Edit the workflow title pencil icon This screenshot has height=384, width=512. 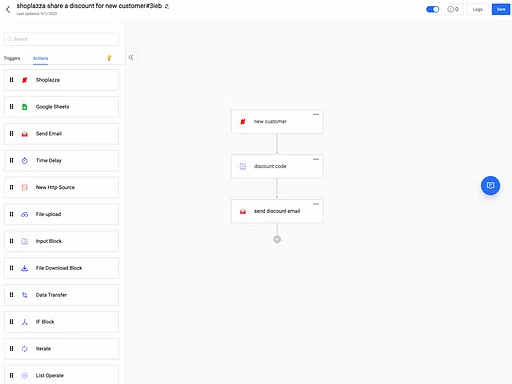click(167, 6)
